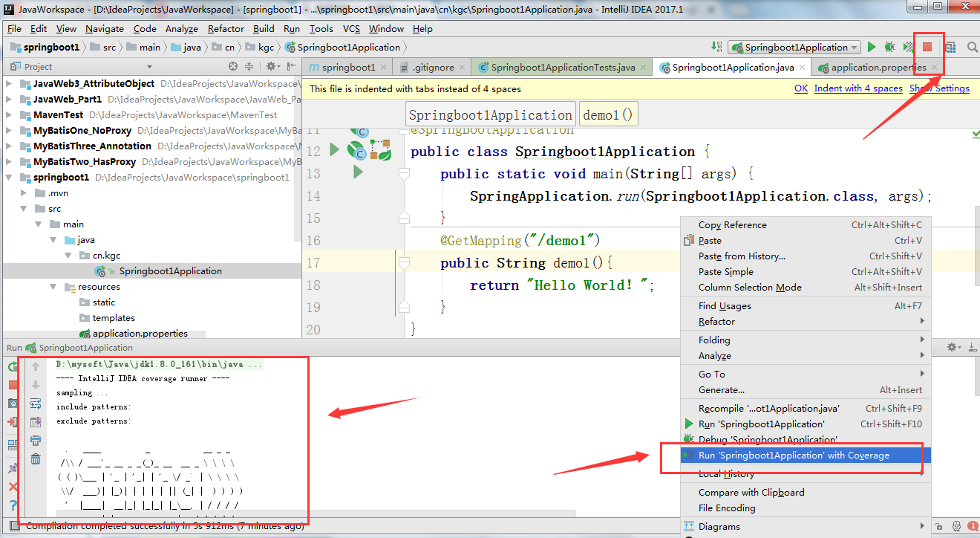980x538 pixels.
Task: Open the Refactor submenu in context menu
Action: point(805,322)
